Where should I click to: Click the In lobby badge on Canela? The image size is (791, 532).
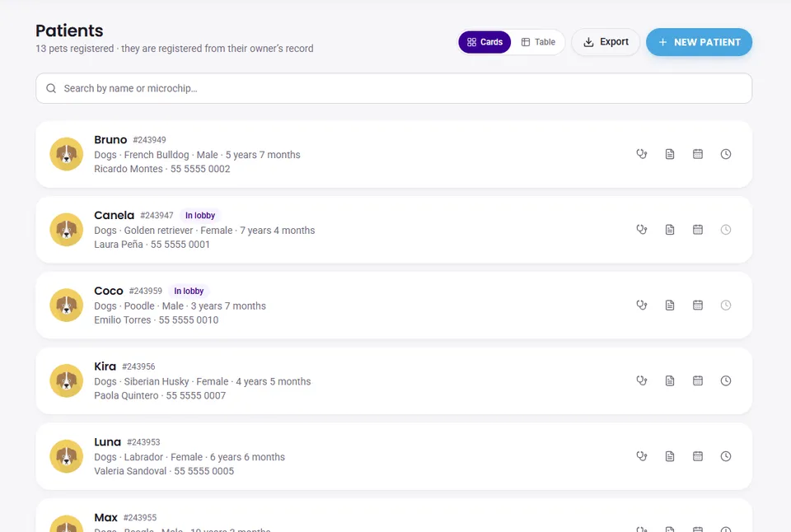click(200, 215)
